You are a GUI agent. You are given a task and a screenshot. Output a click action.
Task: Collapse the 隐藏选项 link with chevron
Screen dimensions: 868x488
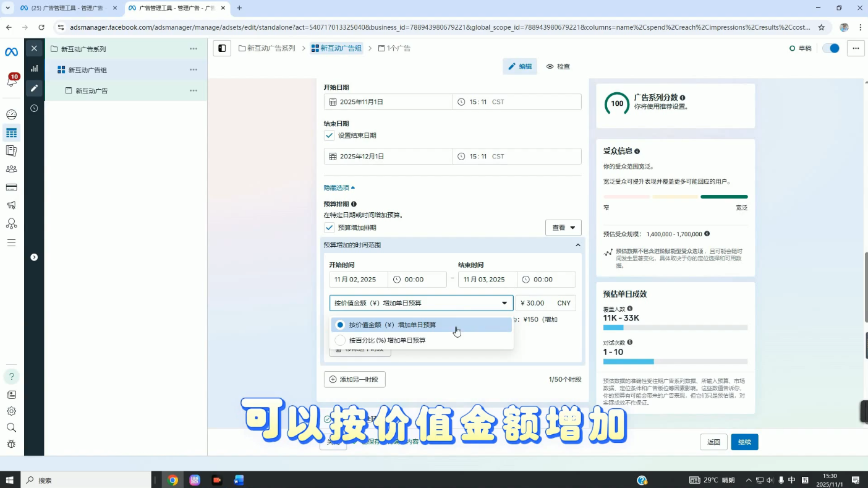pyautogui.click(x=339, y=187)
